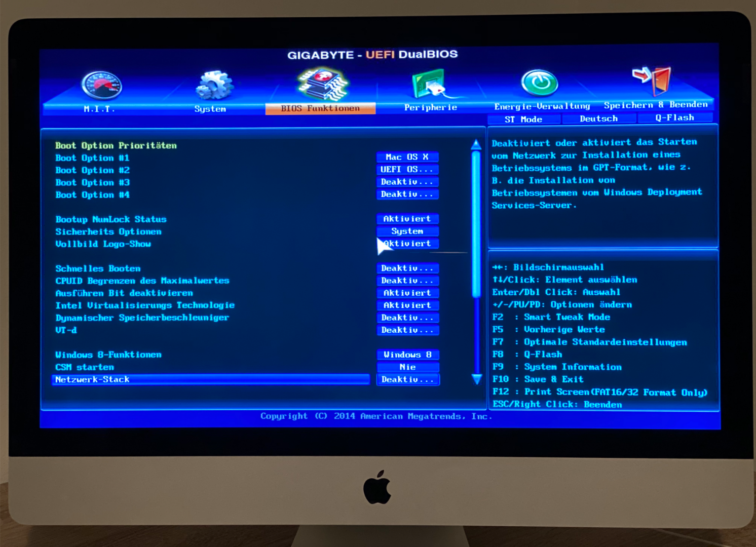Click the BIOS Funktionen chip icon
Image resolution: width=756 pixels, height=547 pixels.
(323, 84)
